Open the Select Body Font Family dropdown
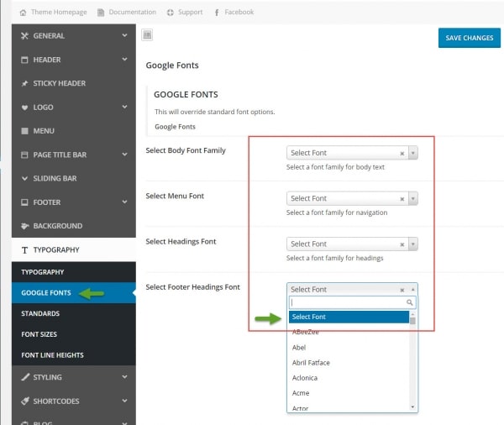 (413, 153)
